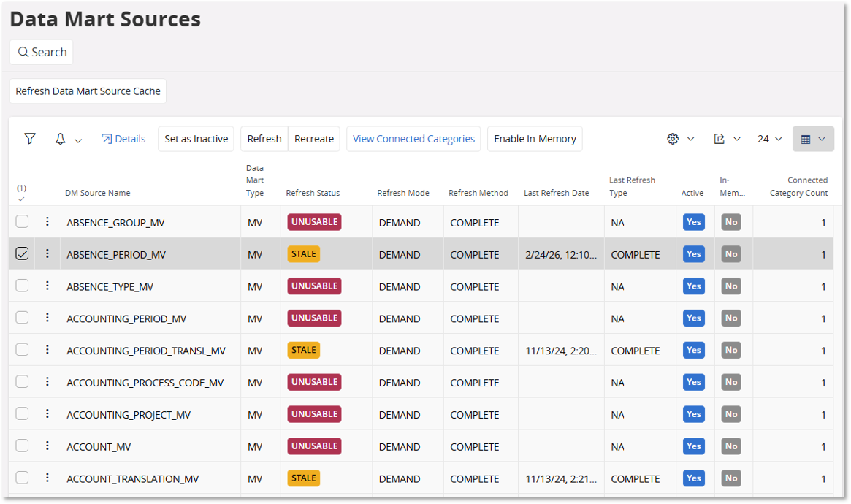Sort by Last Refresh Date column
Viewport: 851px width, 504px height.
tap(557, 193)
